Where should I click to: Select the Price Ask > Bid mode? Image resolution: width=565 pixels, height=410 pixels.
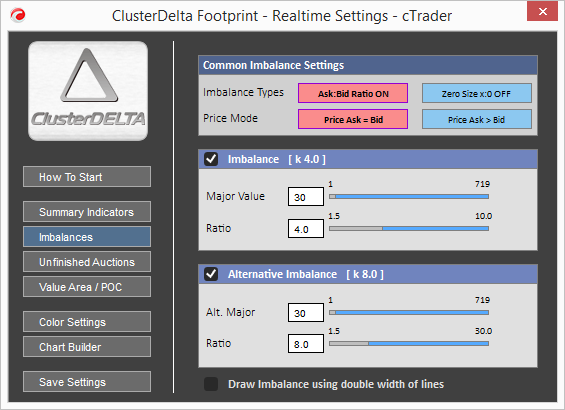tap(477, 119)
